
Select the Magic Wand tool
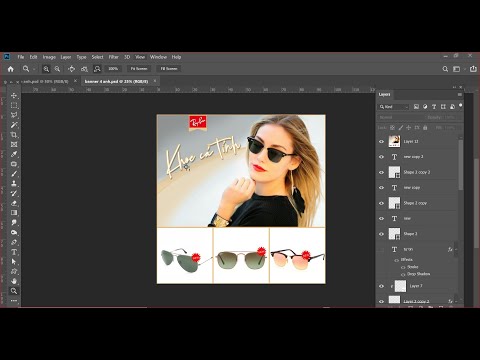click(14, 125)
